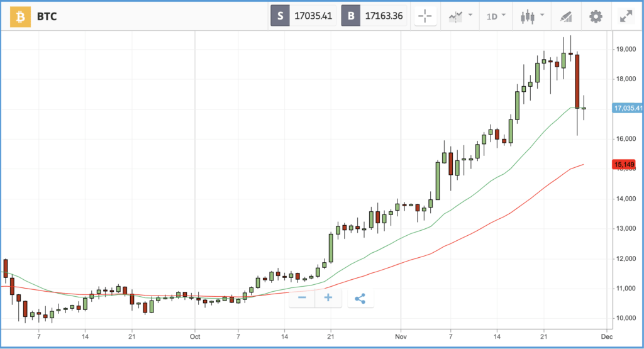Click the BTC ticker name

click(47, 16)
